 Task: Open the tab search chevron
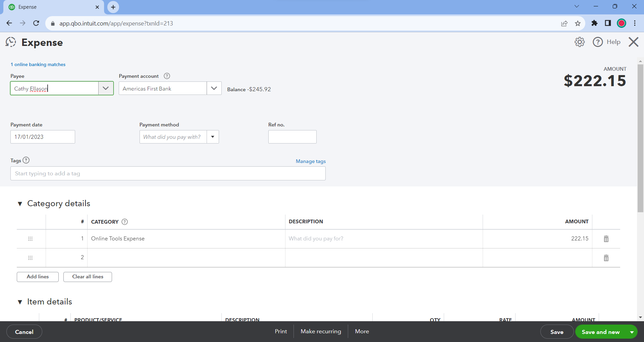point(577,6)
